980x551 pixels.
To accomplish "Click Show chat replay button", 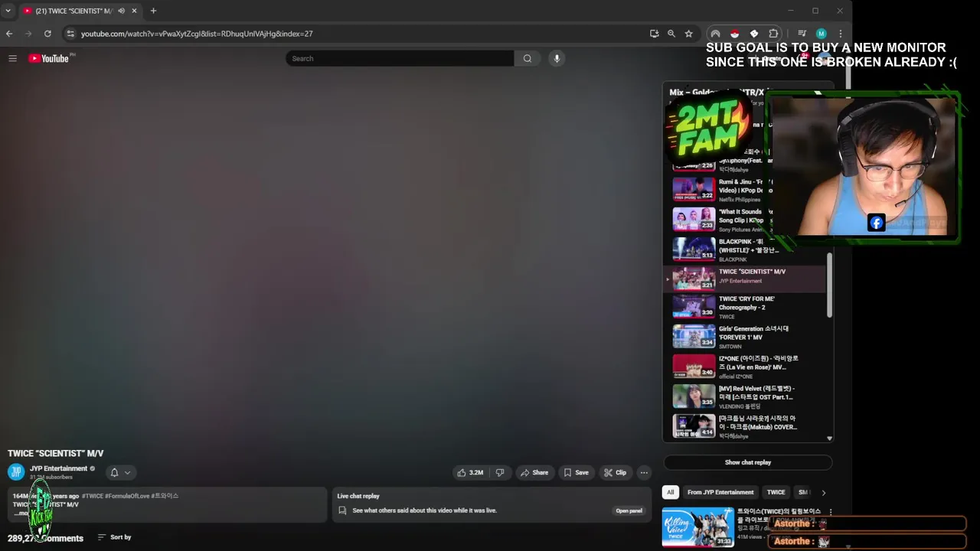I will pyautogui.click(x=748, y=462).
